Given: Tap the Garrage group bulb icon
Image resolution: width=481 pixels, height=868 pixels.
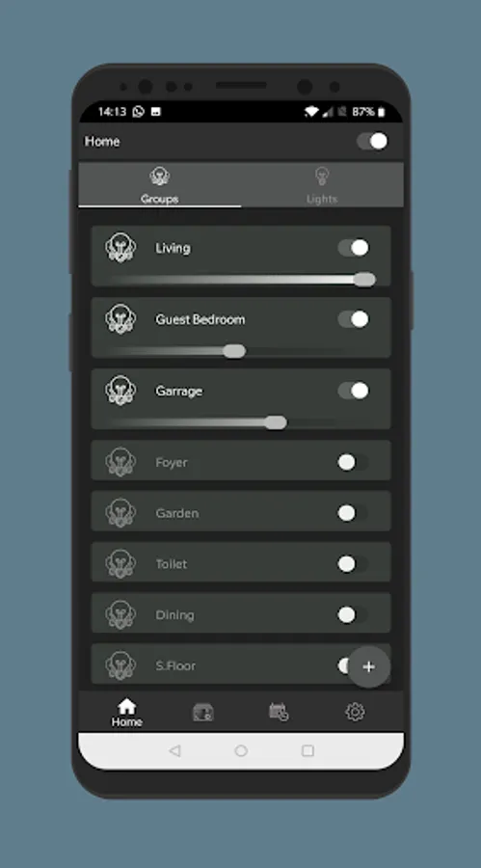Looking at the screenshot, I should click(120, 391).
